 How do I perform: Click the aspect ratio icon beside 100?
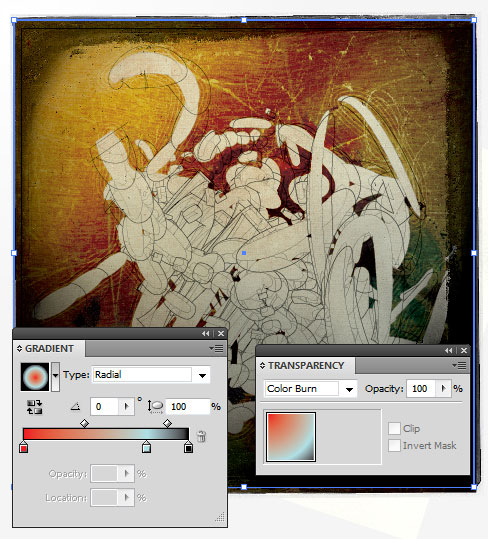pyautogui.click(x=155, y=406)
